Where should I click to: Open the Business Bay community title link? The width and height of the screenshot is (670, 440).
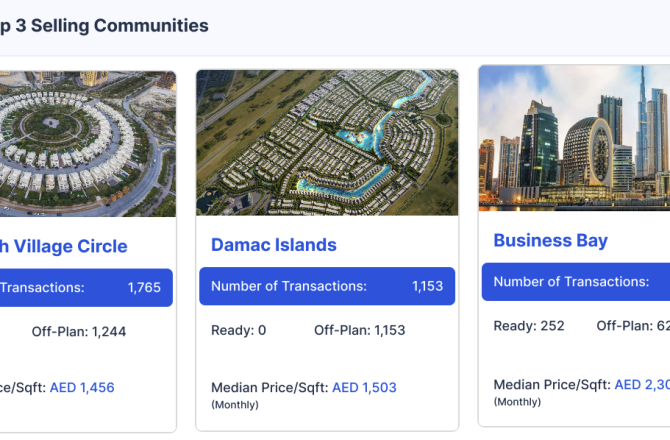pos(550,241)
